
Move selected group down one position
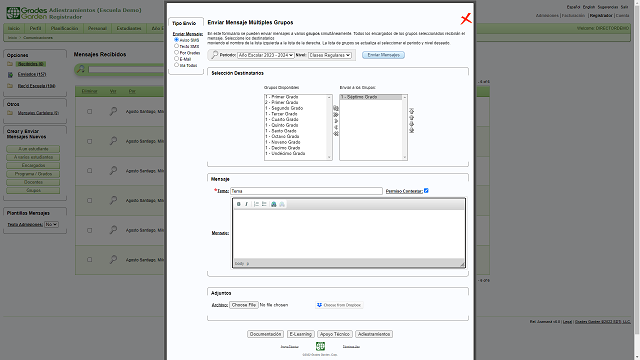click(x=411, y=124)
